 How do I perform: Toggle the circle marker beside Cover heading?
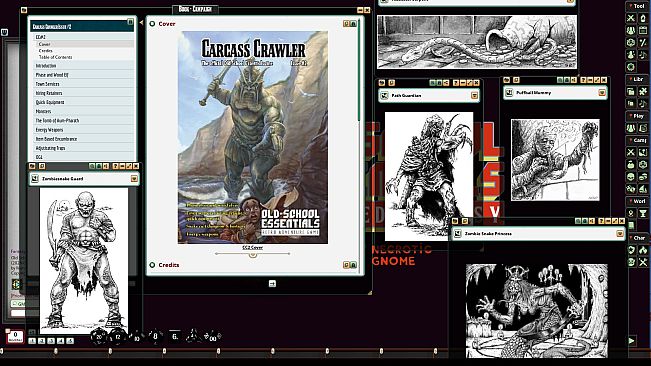tap(152, 24)
